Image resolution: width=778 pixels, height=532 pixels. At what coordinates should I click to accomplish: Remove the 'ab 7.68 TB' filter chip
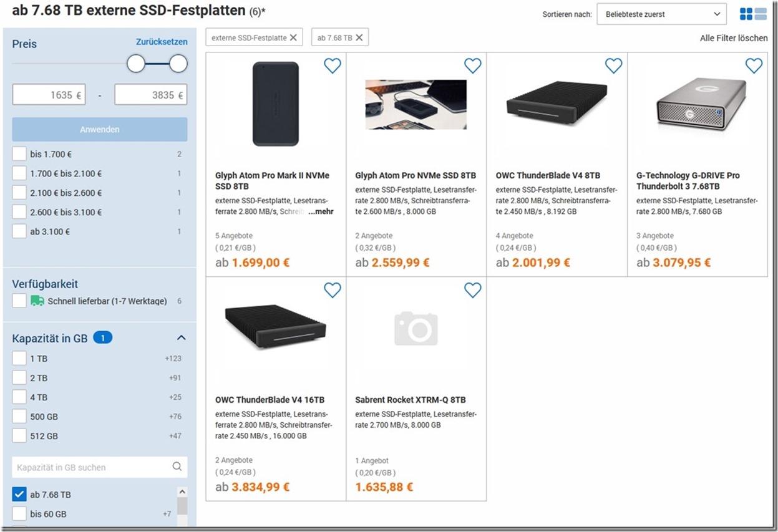[x=359, y=37]
